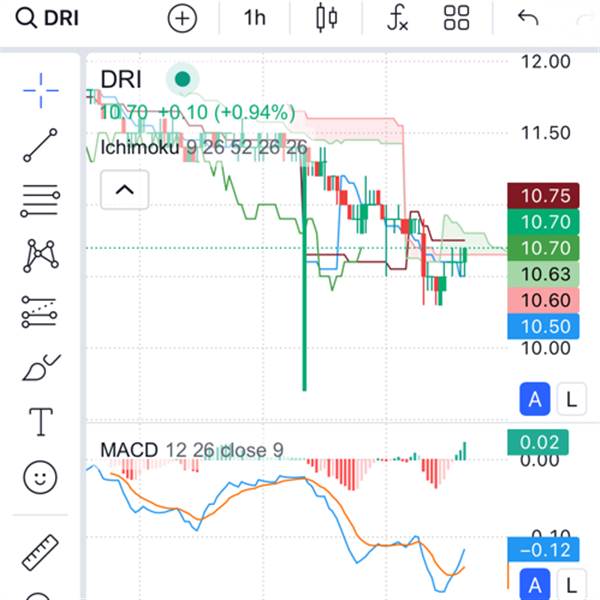
Task: Click the 0.02 MACD histogram value label
Action: click(538, 442)
